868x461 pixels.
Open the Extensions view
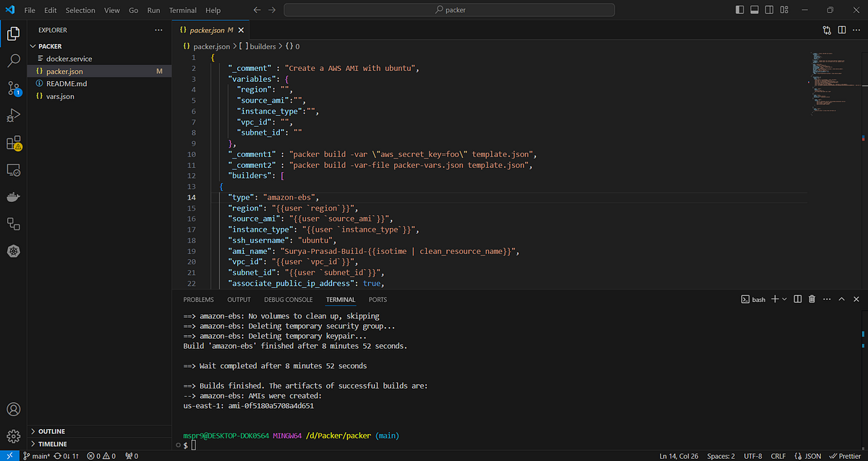(x=14, y=143)
